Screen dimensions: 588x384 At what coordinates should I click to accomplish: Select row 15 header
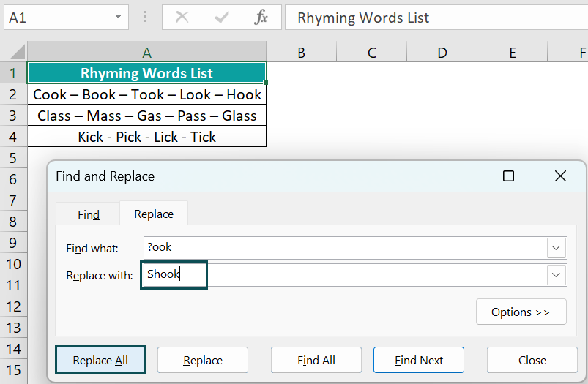click(x=13, y=370)
